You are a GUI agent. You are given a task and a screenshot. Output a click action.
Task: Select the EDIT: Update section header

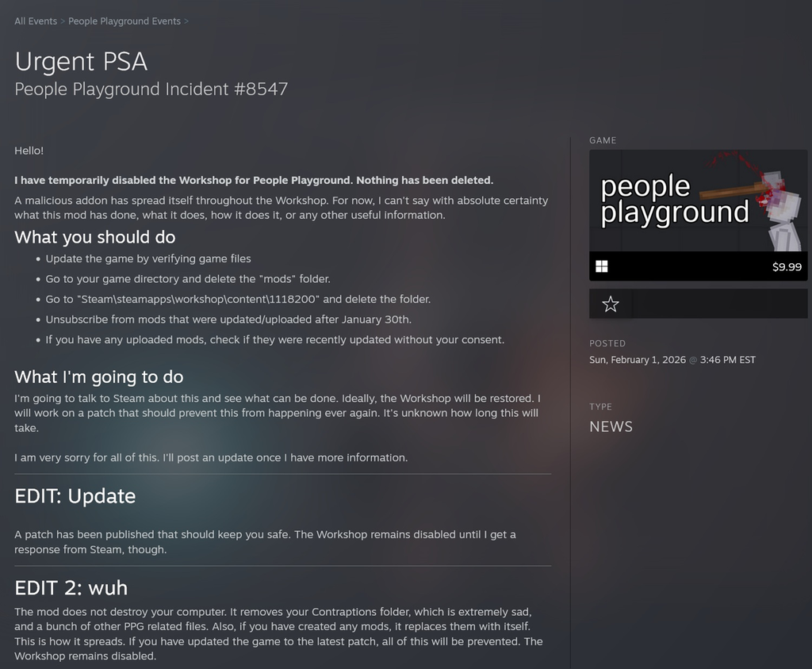[74, 496]
